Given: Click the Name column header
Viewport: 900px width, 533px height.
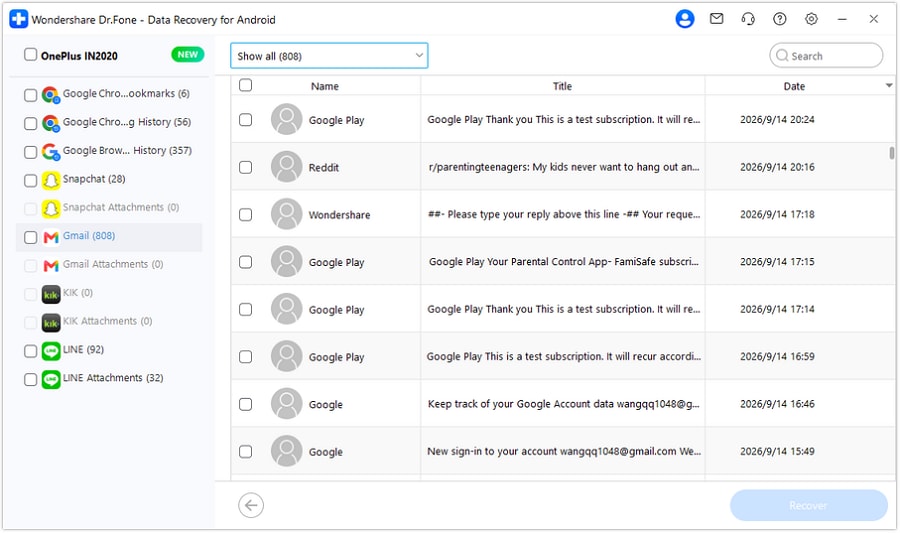Looking at the screenshot, I should pyautogui.click(x=325, y=86).
